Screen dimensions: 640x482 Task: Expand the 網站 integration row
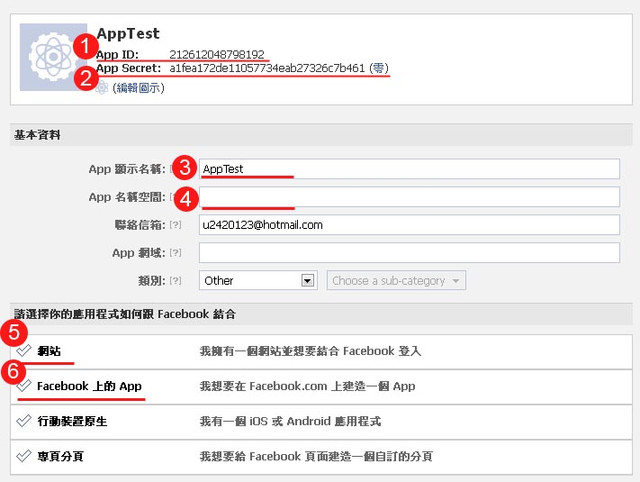click(321, 352)
